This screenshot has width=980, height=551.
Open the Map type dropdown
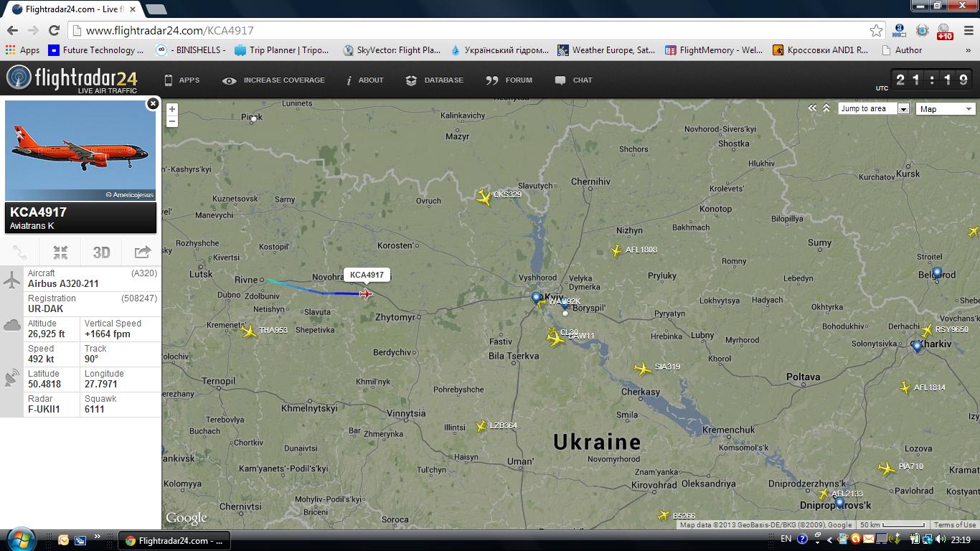tap(945, 109)
